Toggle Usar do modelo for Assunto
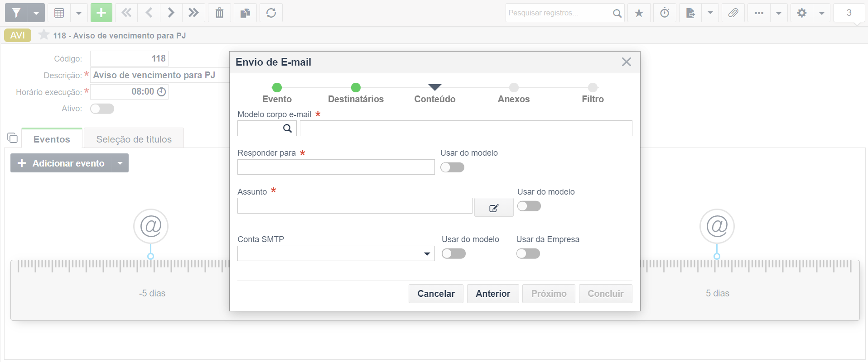868x362 pixels. pyautogui.click(x=529, y=206)
